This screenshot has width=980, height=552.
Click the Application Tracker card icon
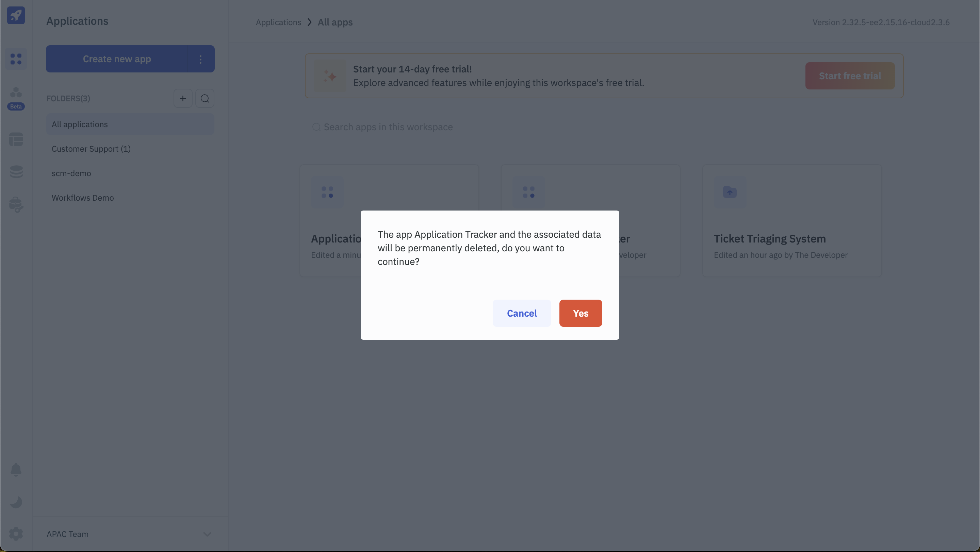tap(327, 192)
